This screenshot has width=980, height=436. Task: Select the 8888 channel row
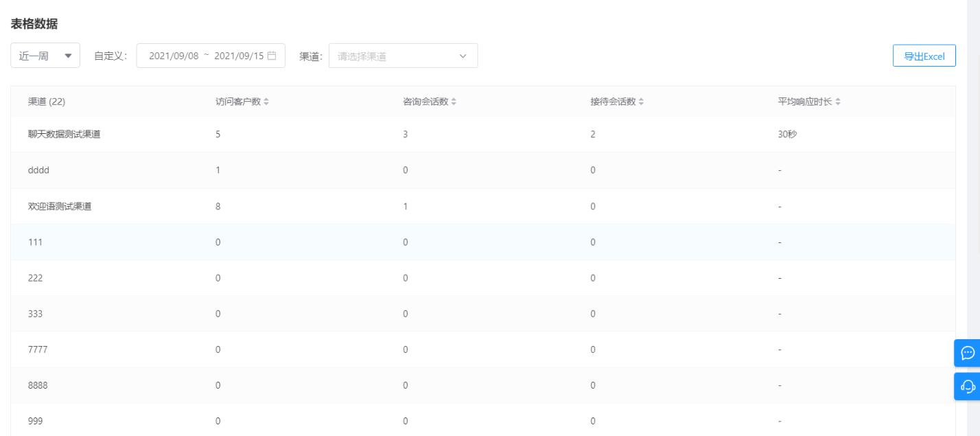pos(482,385)
